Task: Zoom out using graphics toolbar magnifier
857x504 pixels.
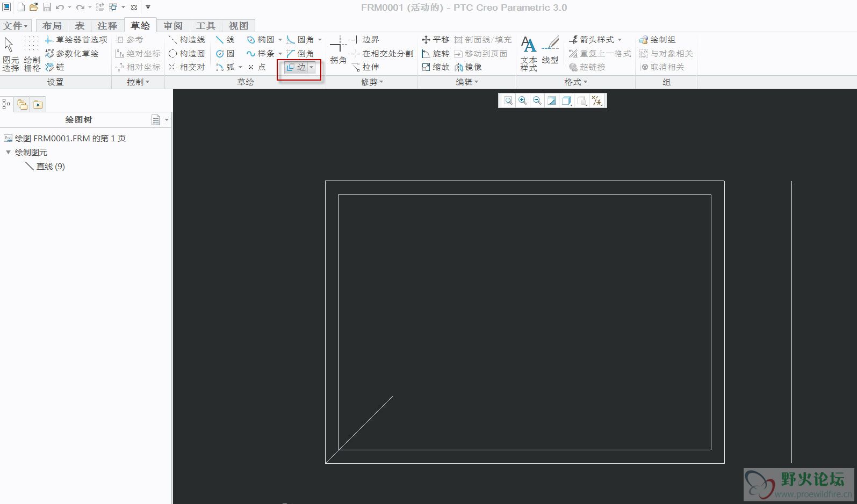Action: pos(537,100)
